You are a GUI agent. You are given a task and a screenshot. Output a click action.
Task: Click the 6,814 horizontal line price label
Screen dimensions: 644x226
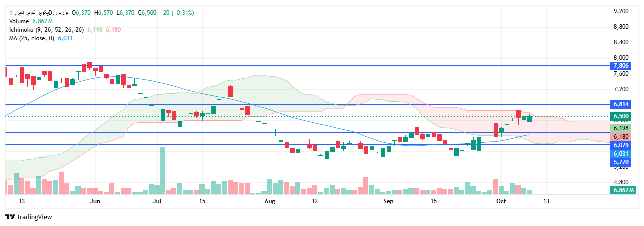click(621, 104)
